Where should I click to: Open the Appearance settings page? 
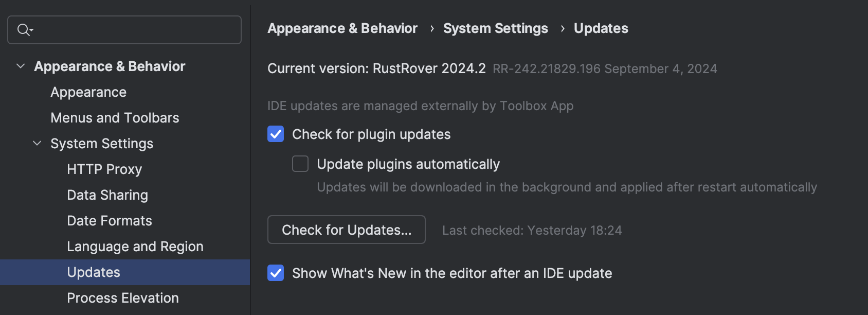click(88, 92)
